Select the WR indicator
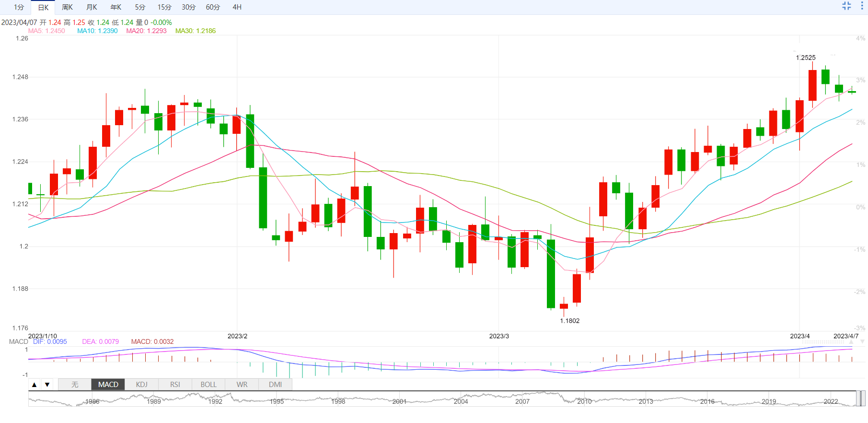868x423 pixels. pos(242,385)
